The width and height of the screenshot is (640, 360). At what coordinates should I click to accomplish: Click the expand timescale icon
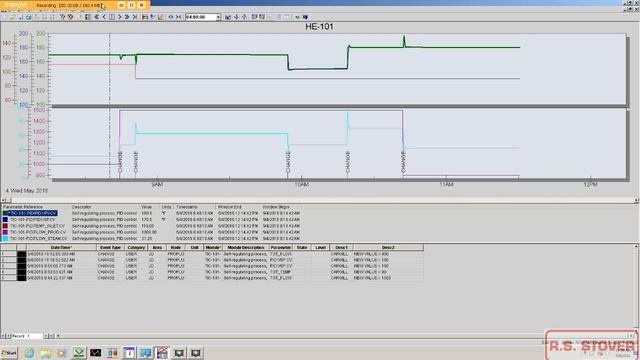(x=171, y=17)
